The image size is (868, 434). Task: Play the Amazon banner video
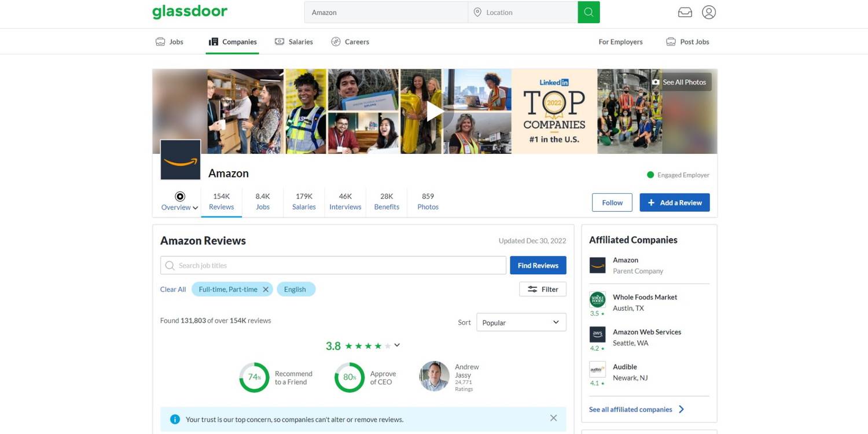click(x=434, y=111)
